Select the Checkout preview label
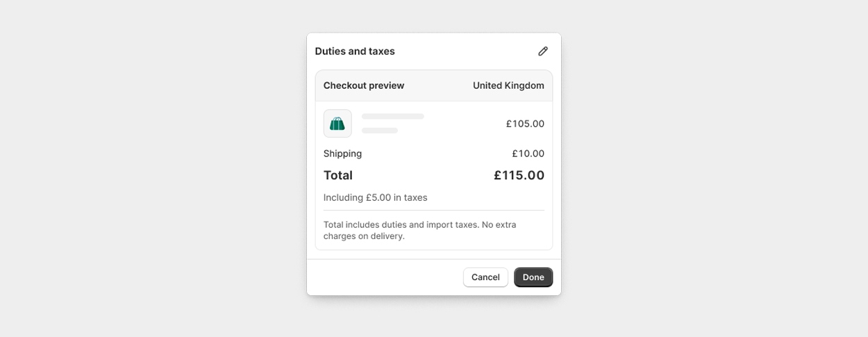The height and width of the screenshot is (337, 868). coord(364,85)
